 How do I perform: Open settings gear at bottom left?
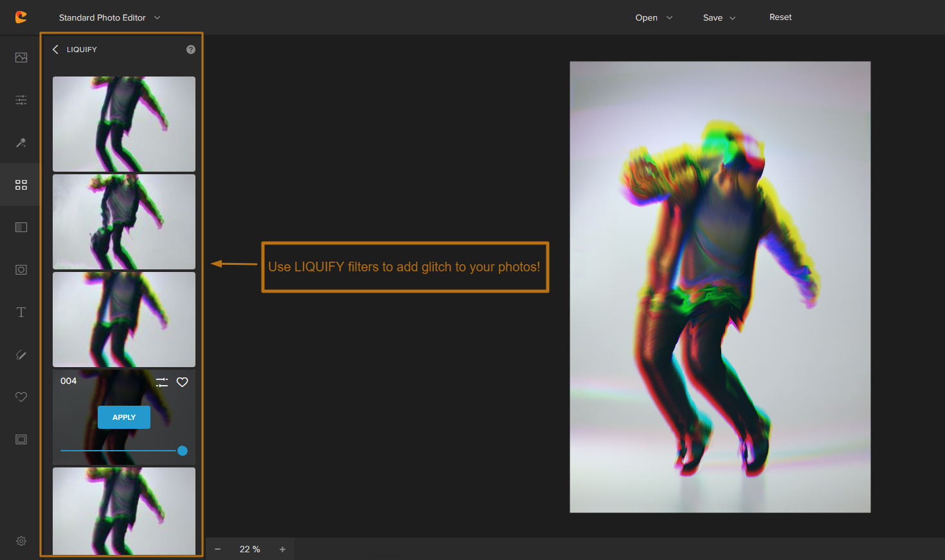pos(21,541)
